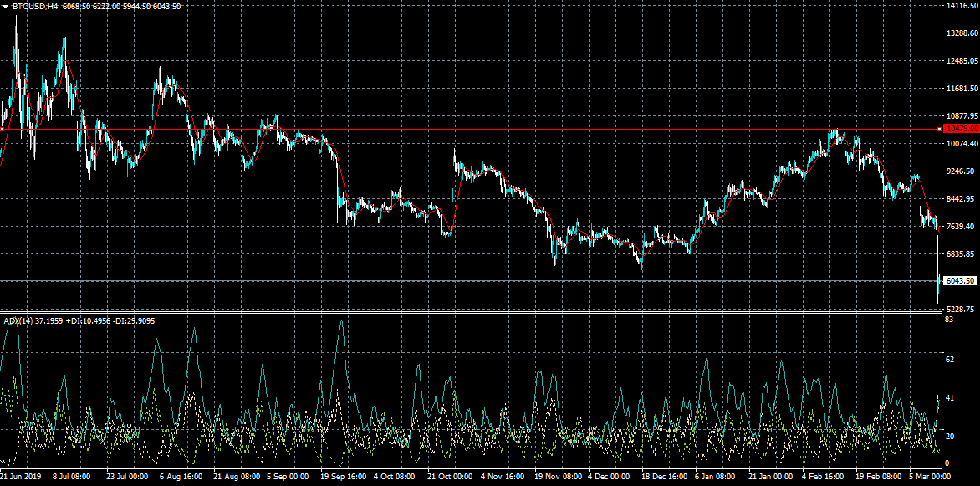This screenshot has width=980, height=486.
Task: Click the 21 Jun 2019 date label
Action: click(20, 474)
